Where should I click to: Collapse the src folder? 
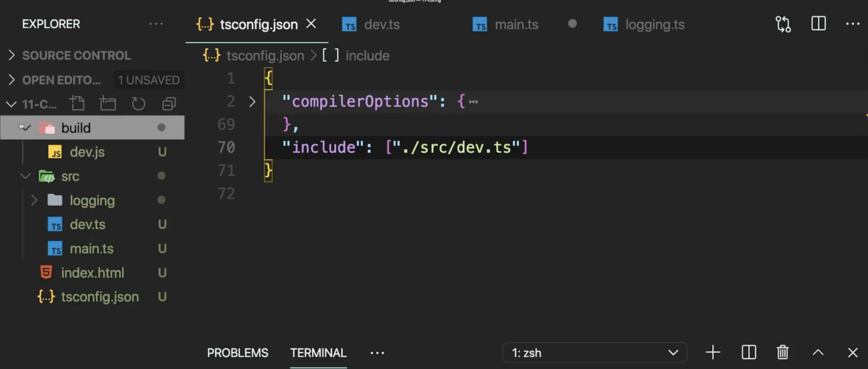tap(25, 176)
